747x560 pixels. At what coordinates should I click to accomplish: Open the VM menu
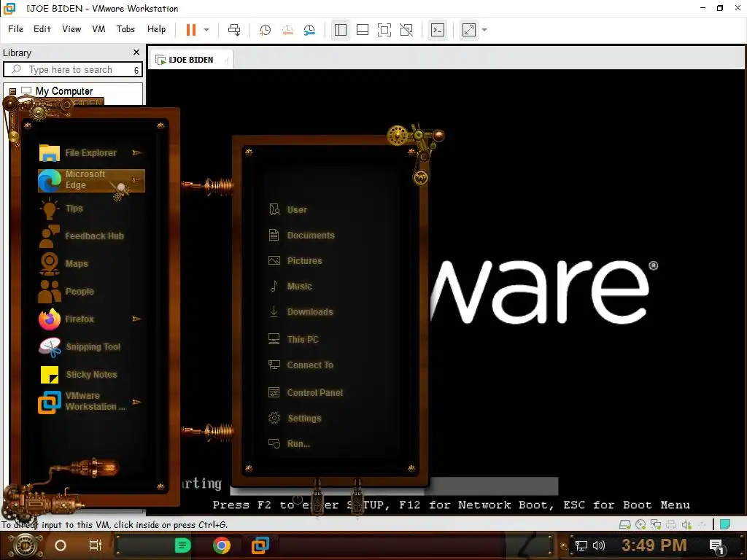click(x=98, y=29)
